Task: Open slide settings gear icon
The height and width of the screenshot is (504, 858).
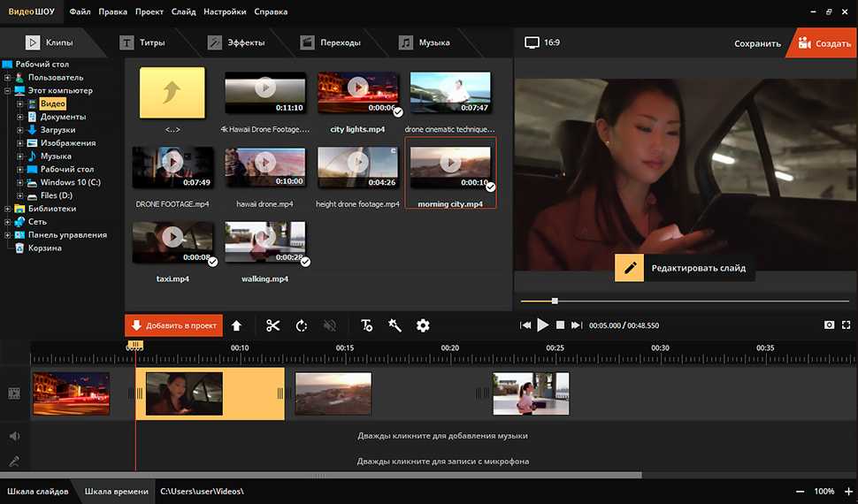Action: coord(423,325)
